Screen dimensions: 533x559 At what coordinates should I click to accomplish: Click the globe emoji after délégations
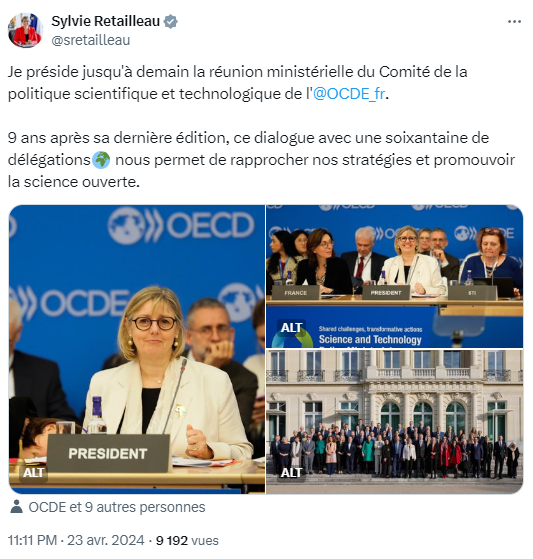coord(101,160)
